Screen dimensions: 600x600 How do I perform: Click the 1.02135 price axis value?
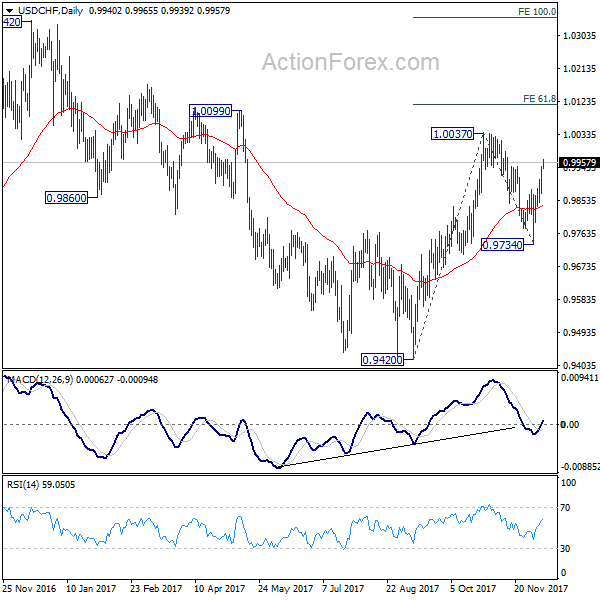(x=579, y=68)
